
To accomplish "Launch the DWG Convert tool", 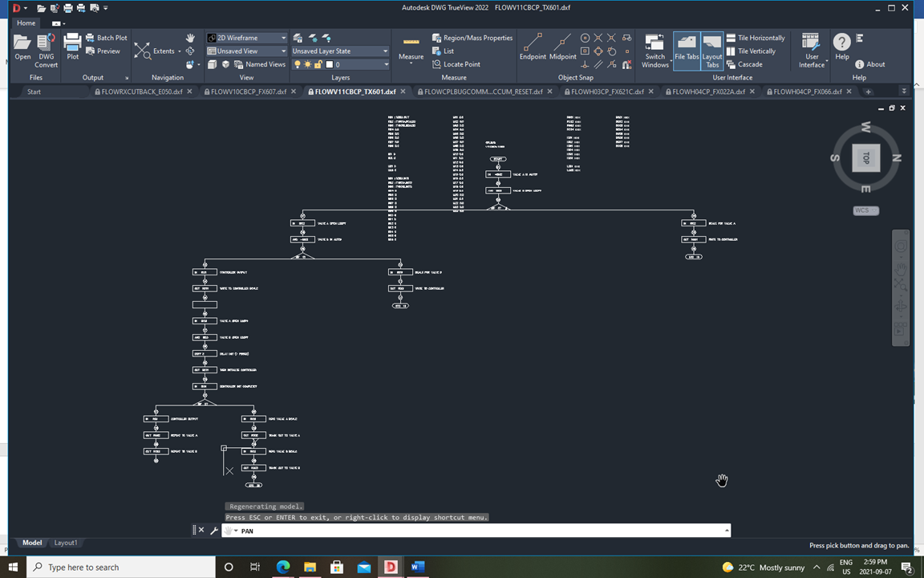I will click(46, 50).
